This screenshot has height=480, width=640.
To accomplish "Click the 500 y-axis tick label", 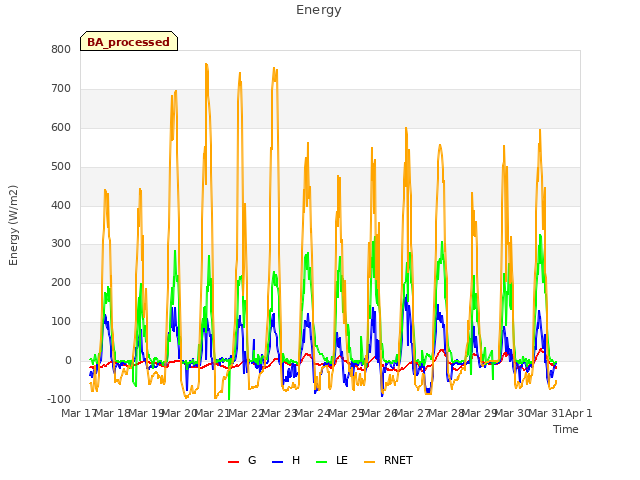I will pyautogui.click(x=61, y=167).
